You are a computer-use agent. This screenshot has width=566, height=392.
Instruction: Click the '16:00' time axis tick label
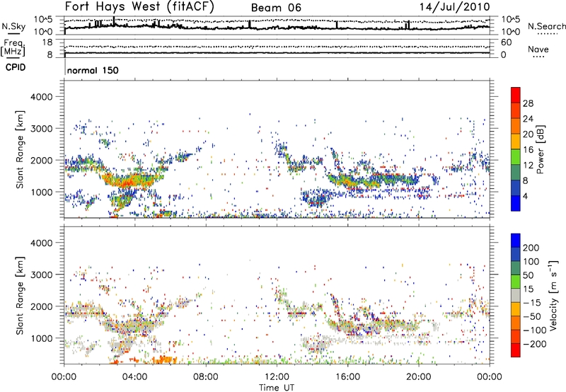347,377
